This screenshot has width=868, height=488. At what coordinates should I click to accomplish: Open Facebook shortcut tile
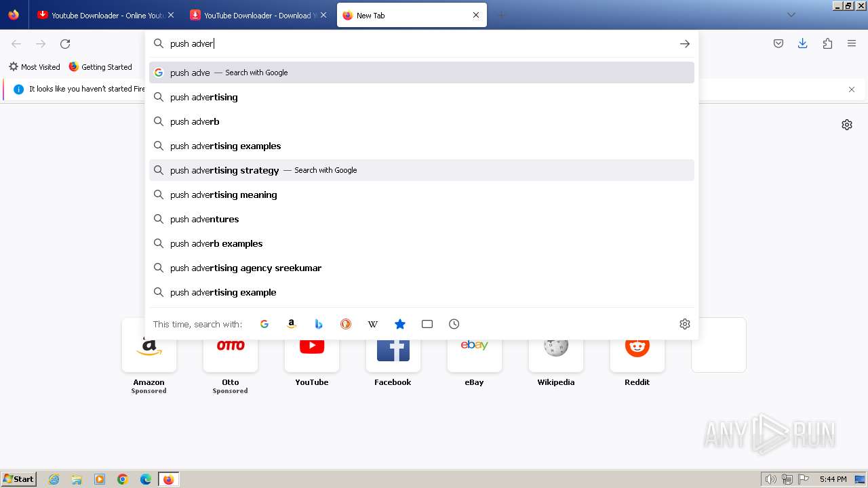pos(393,352)
